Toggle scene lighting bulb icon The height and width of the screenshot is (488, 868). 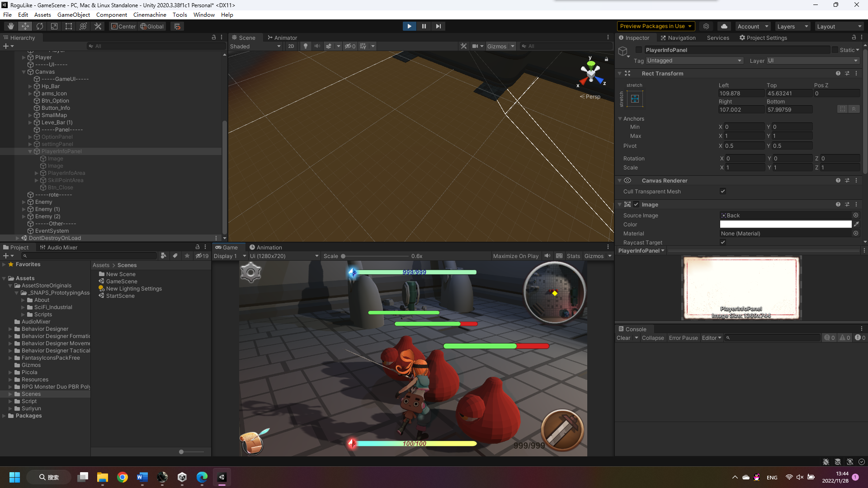[306, 46]
